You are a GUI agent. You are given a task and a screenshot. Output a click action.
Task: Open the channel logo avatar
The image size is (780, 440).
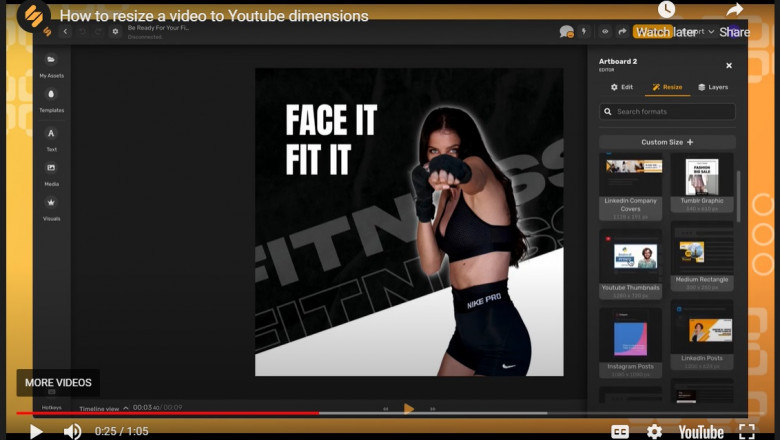[x=33, y=16]
